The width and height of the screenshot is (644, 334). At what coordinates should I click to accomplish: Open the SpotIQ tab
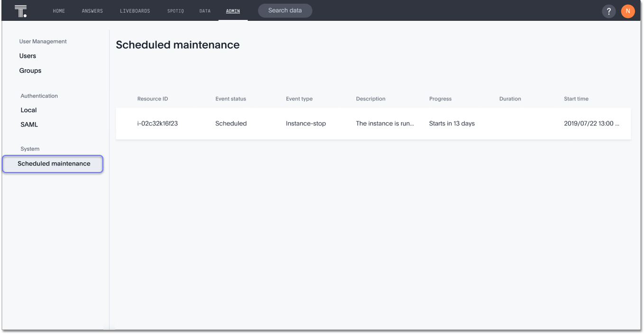(x=175, y=11)
